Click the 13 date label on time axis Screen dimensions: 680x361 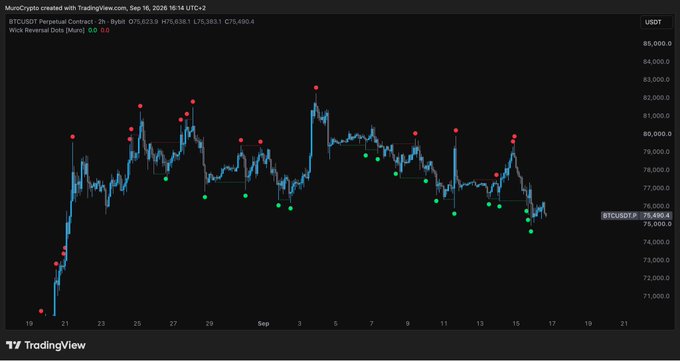(x=480, y=324)
